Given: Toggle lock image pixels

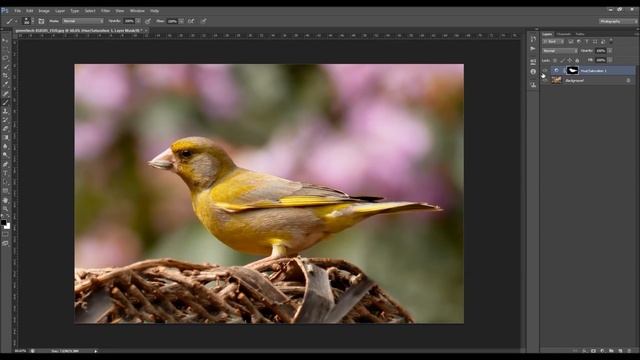Looking at the screenshot, I should point(562,60).
